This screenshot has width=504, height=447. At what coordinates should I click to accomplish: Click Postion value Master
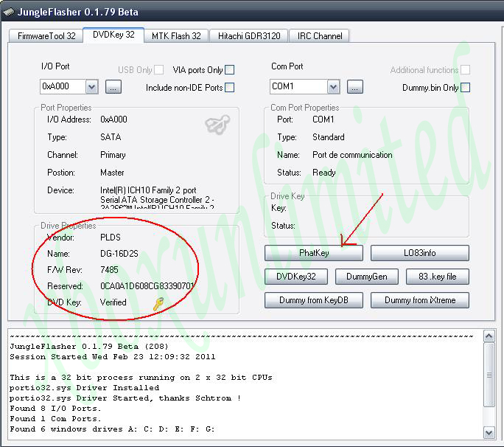[112, 173]
